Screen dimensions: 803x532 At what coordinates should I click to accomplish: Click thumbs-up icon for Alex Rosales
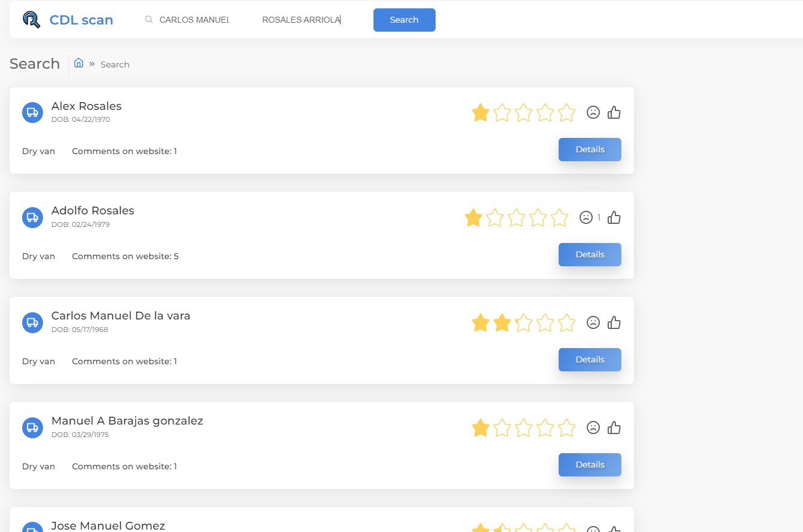(x=614, y=112)
